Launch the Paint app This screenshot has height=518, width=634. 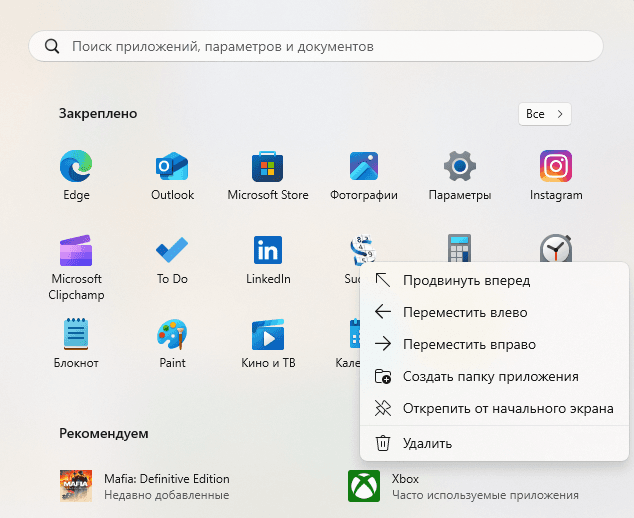coord(172,334)
